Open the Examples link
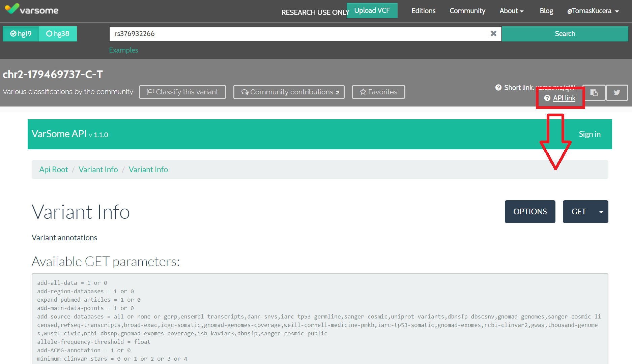This screenshot has height=364, width=632. coord(123,50)
